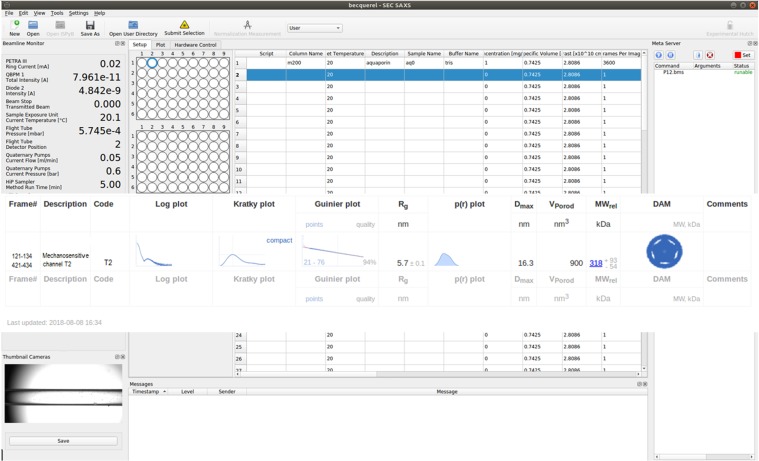Float the Beamline Monitor panel
The width and height of the screenshot is (759, 461).
point(116,44)
